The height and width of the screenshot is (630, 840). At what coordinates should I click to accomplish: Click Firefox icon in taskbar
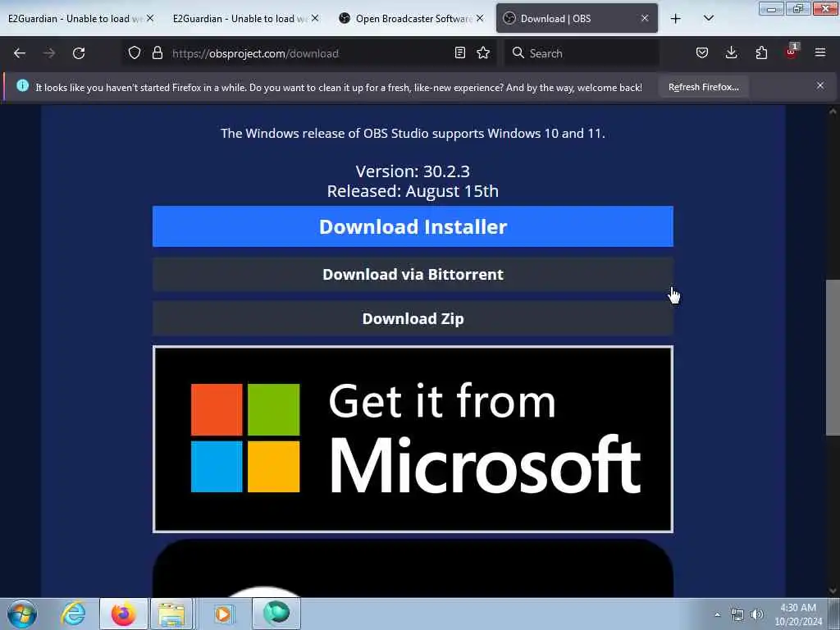click(x=123, y=614)
